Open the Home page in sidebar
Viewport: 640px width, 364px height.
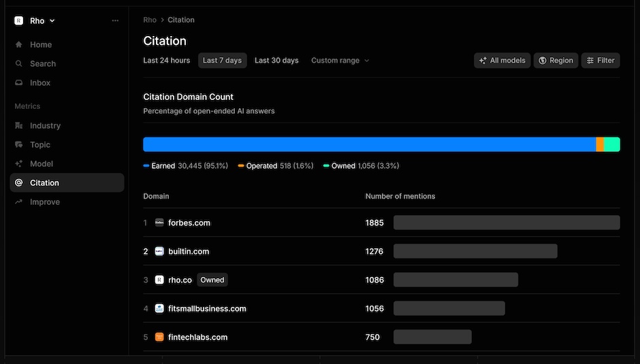pyautogui.click(x=33, y=44)
